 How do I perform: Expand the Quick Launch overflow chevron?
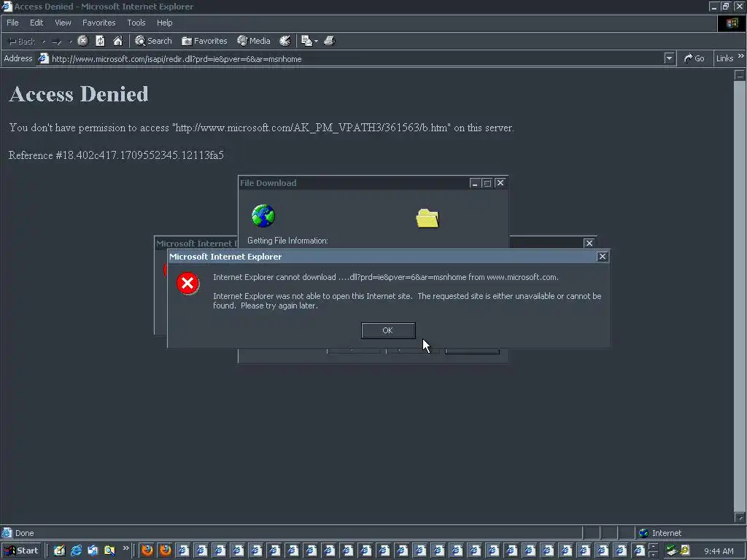click(125, 548)
